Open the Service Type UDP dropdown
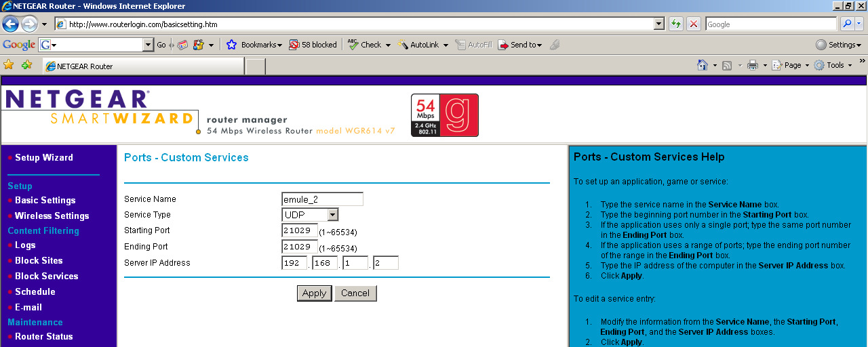This screenshot has height=347, width=868. click(310, 215)
